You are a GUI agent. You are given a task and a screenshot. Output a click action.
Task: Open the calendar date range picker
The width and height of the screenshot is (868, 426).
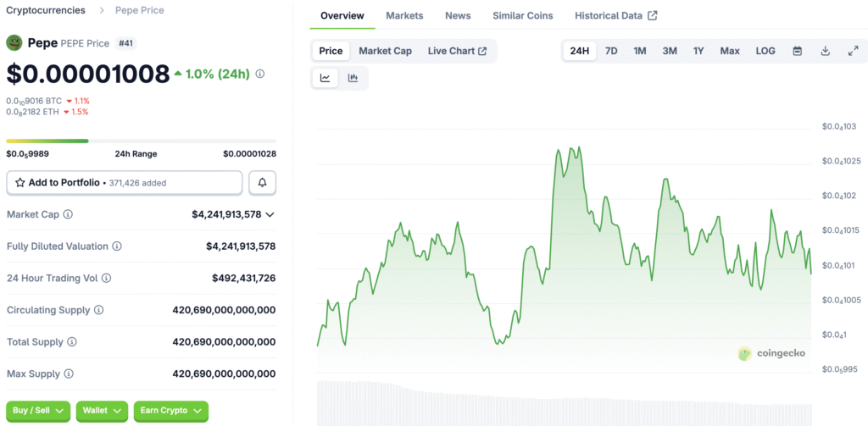798,51
